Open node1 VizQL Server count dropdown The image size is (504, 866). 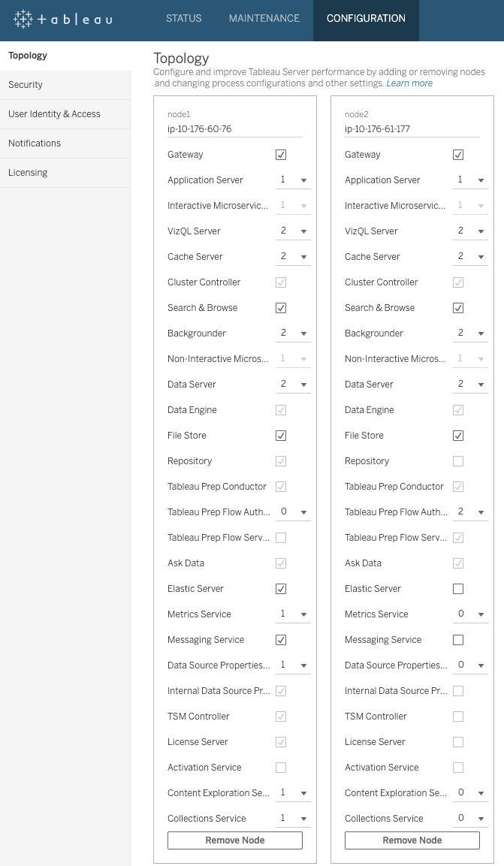293,231
